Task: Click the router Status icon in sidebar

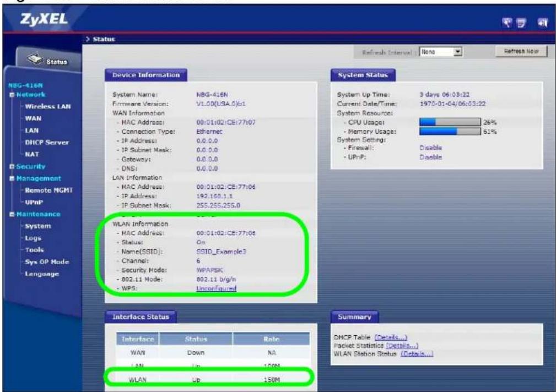Action: tap(35, 59)
